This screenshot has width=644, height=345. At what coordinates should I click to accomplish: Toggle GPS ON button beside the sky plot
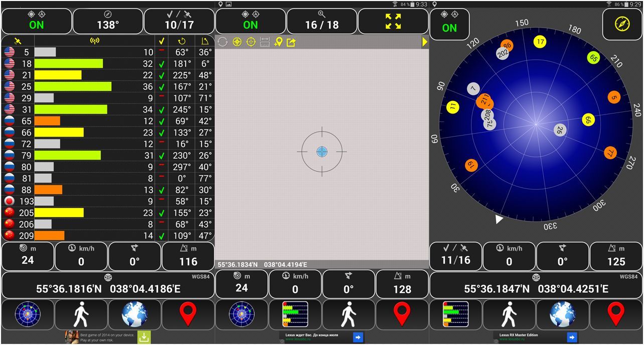449,24
